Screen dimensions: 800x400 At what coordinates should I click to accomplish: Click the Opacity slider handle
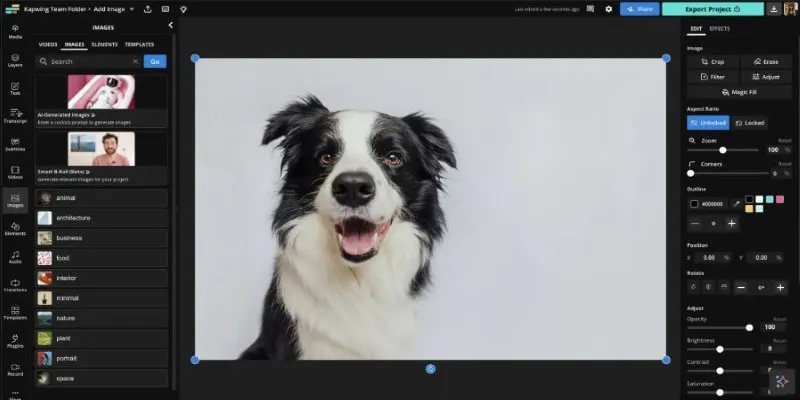tap(749, 328)
